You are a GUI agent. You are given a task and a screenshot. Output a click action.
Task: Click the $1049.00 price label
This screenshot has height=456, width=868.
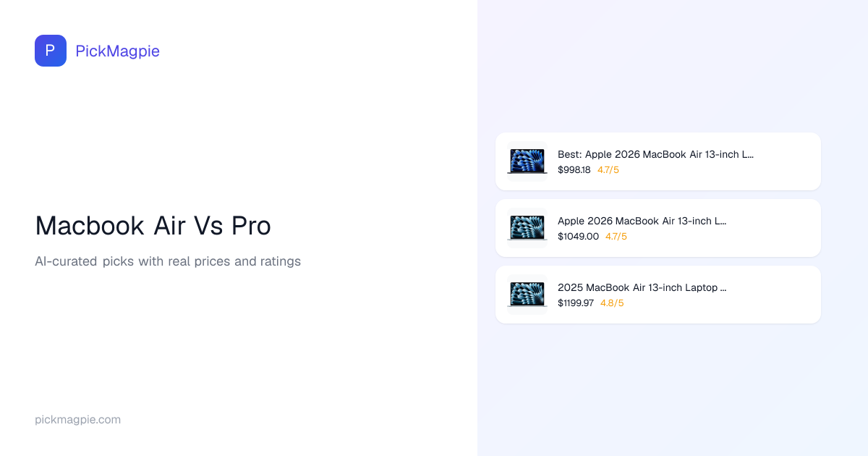[578, 237]
